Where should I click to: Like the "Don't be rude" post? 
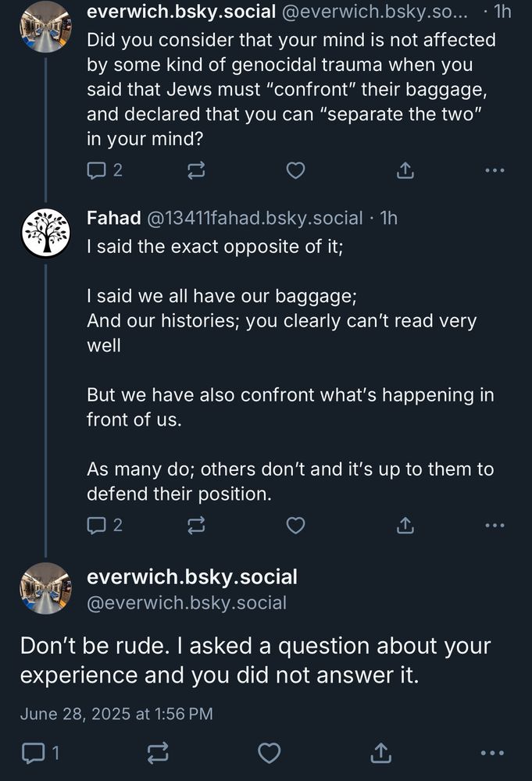pos(270,753)
